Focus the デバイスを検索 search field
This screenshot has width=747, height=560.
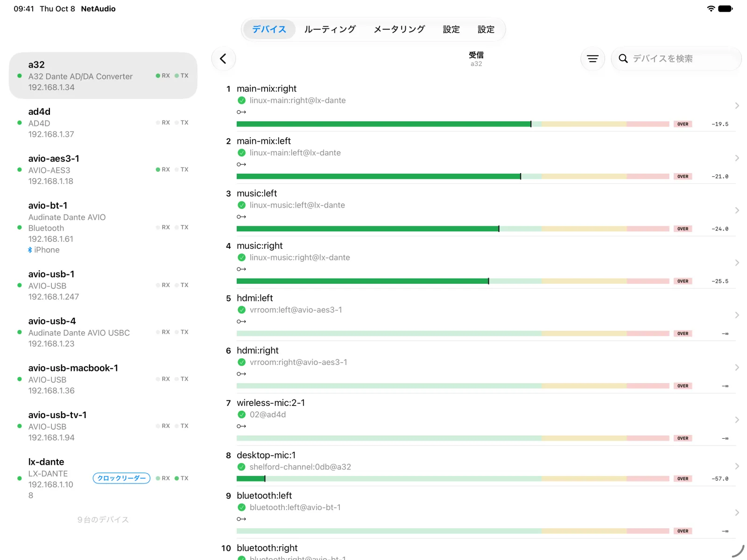677,59
